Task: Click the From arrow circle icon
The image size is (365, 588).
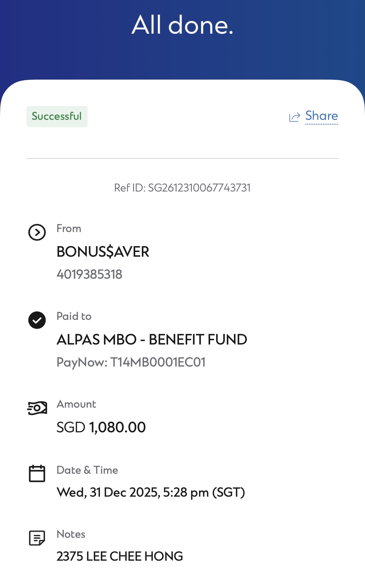Action: [37, 232]
